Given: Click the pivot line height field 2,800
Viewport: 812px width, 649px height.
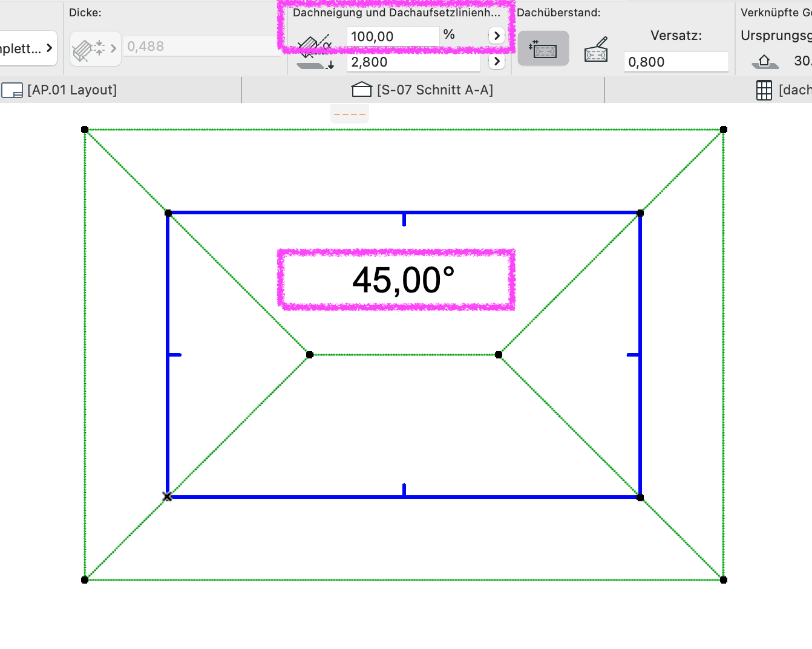Looking at the screenshot, I should click(x=414, y=62).
